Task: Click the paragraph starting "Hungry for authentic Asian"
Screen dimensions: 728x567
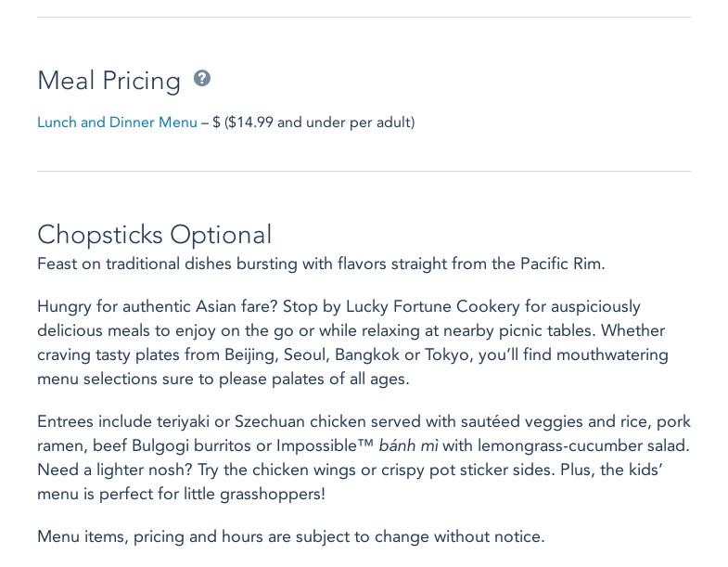Action: point(352,342)
